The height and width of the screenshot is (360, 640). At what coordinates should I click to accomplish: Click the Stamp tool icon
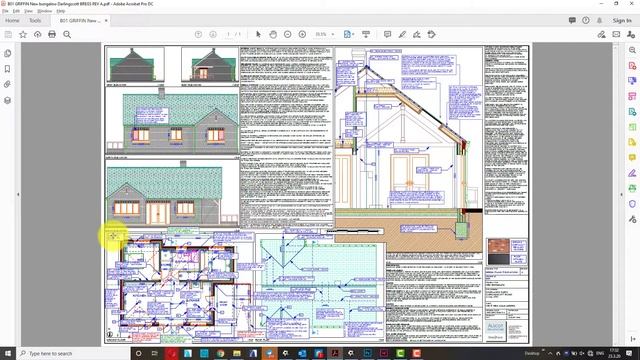(431, 35)
